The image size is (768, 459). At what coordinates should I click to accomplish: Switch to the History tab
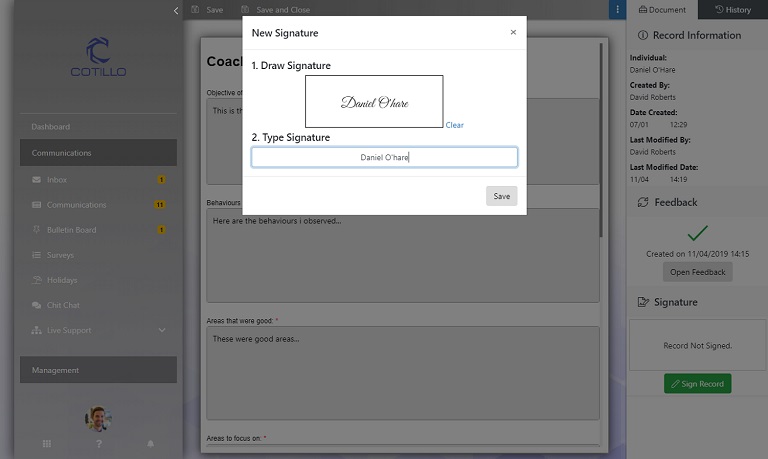(733, 10)
